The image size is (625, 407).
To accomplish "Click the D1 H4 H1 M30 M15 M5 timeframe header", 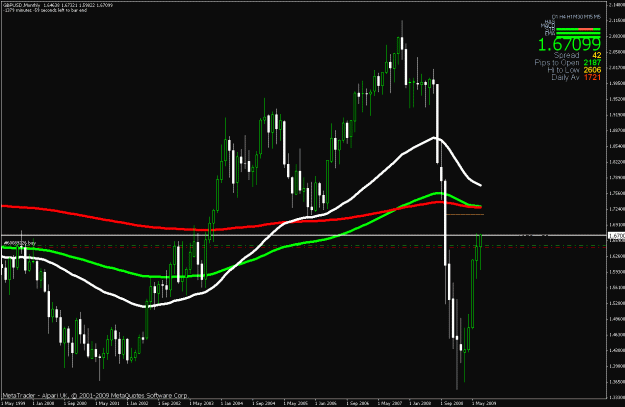I will tap(576, 17).
